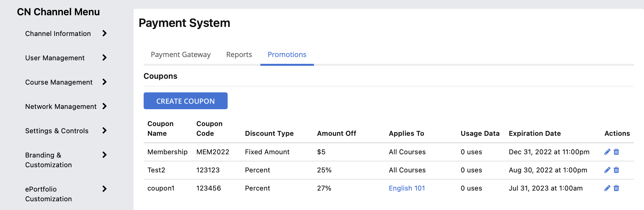
Task: Click the Discount Type column header
Action: (x=269, y=134)
